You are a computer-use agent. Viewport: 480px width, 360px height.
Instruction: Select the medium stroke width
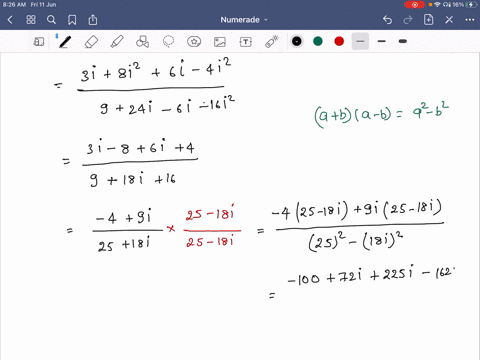[x=382, y=41]
